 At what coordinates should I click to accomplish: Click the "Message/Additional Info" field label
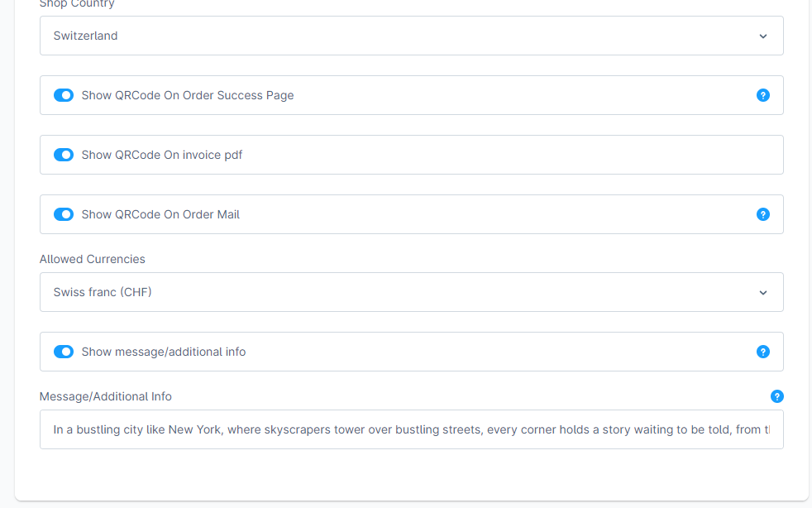point(106,396)
